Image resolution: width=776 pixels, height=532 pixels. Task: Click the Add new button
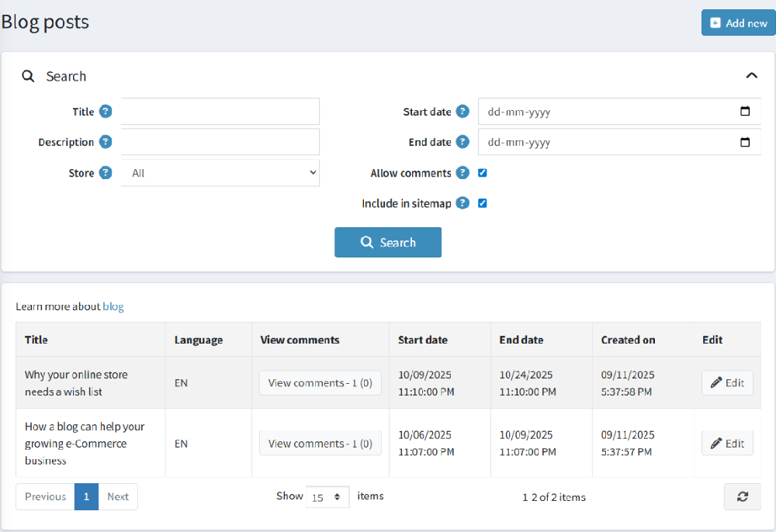click(738, 22)
